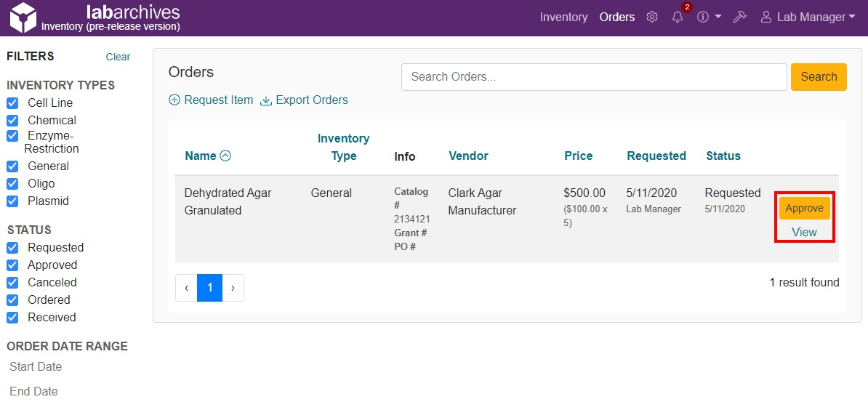Clear all filters
This screenshot has height=402, width=868.
coord(118,57)
